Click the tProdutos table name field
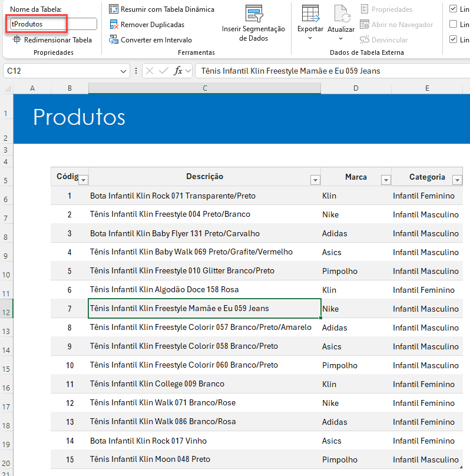This screenshot has height=476, width=470. pos(54,24)
